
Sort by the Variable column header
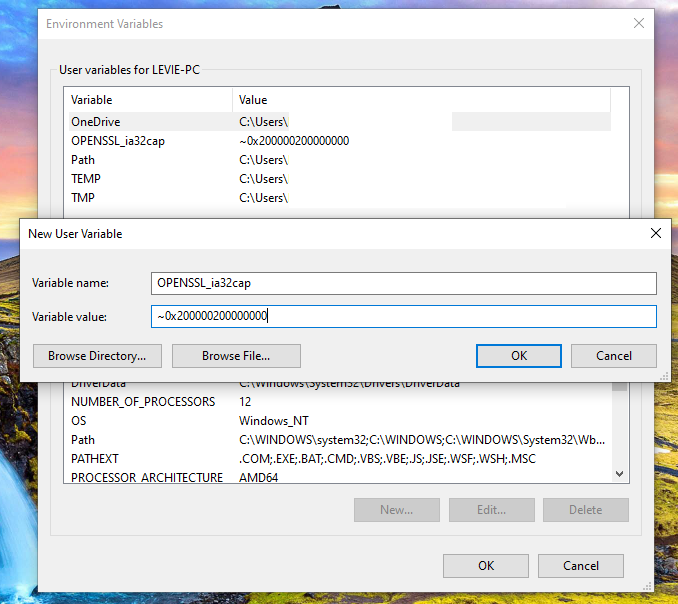click(150, 100)
